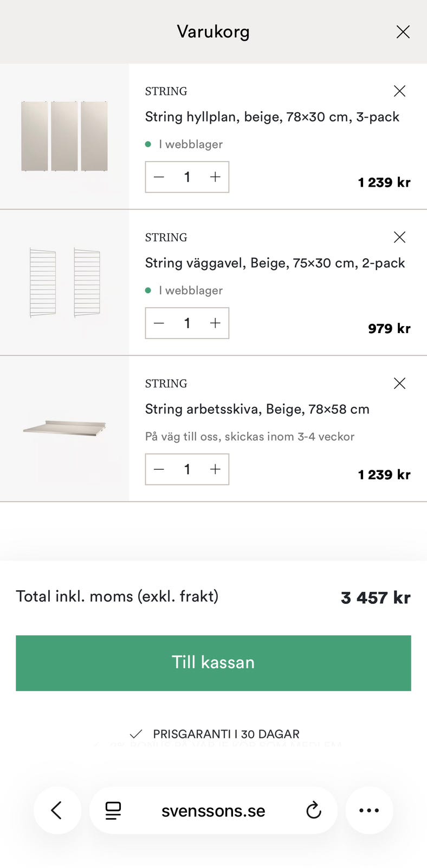Viewport: 427px width, 868px height.
Task: Decrease quantity of String hyllplan
Action: (x=159, y=177)
